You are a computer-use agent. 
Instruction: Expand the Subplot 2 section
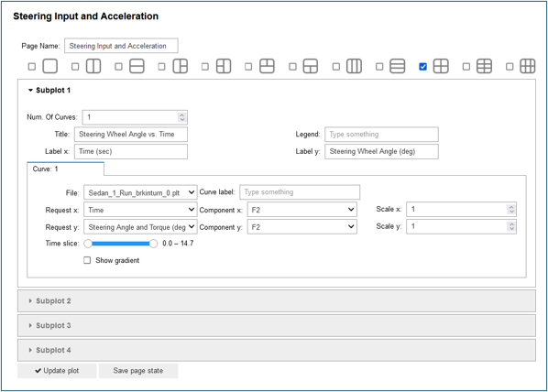point(277,300)
